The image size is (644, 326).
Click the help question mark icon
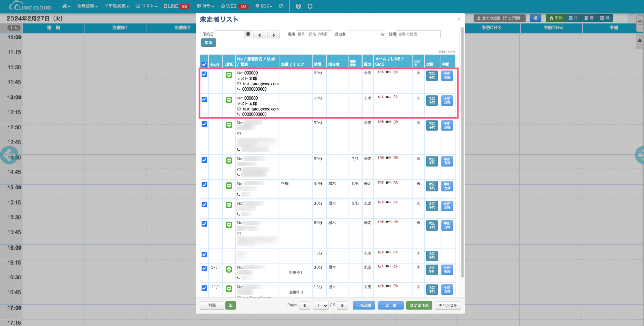(x=298, y=6)
